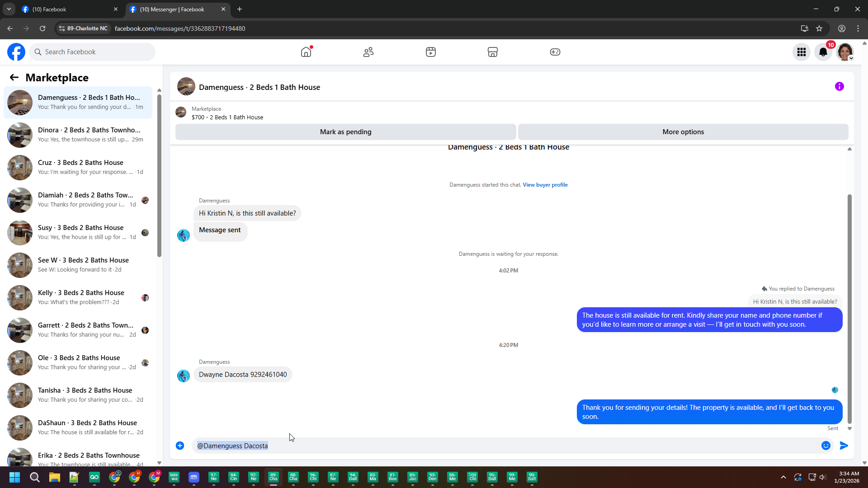Click the conversation list scrollbar
The height and width of the screenshot is (488, 868).
[159, 175]
